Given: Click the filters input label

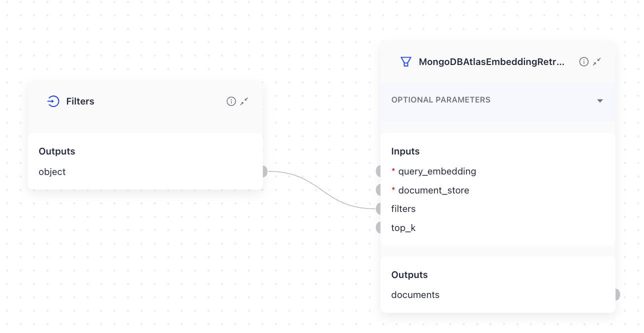Looking at the screenshot, I should [x=403, y=209].
